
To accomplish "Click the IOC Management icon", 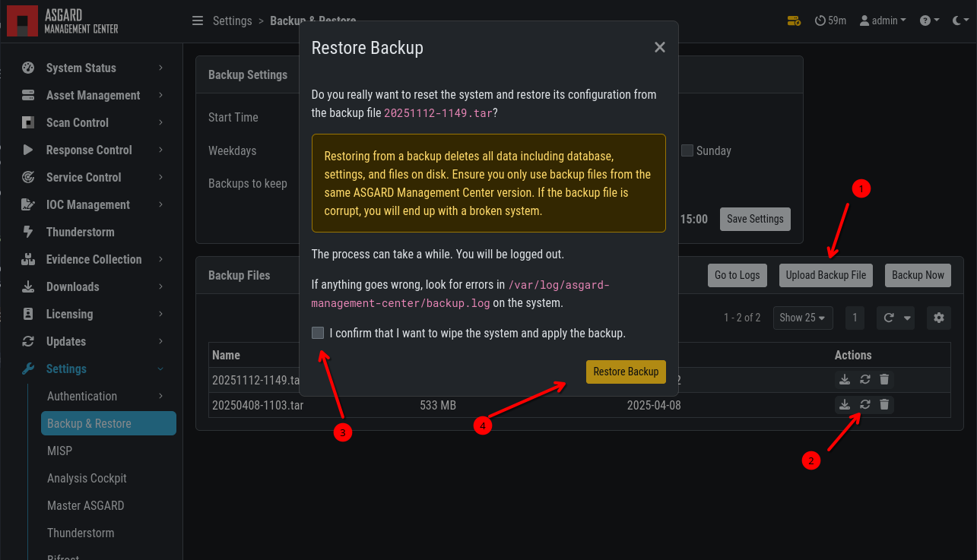I will [x=28, y=204].
